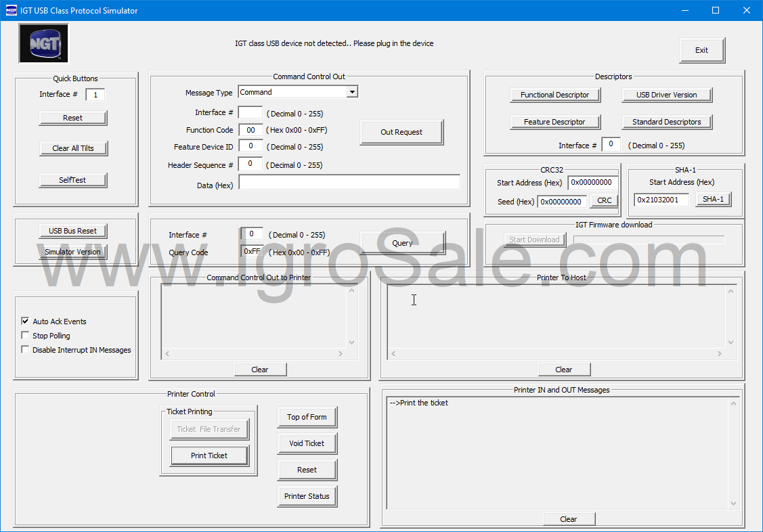Show the Simulator Version

click(72, 251)
